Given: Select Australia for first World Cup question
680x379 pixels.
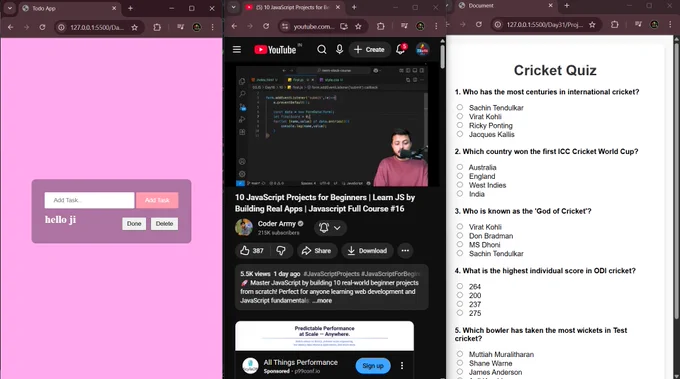Looking at the screenshot, I should click(460, 167).
